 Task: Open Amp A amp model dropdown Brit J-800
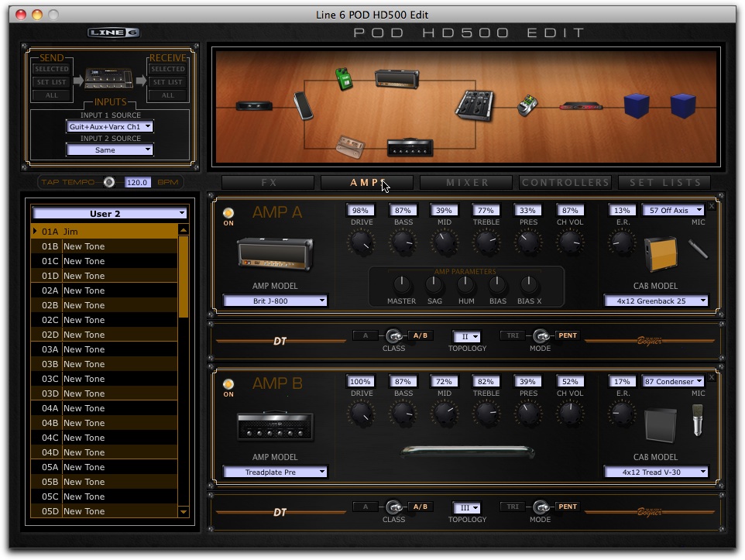pyautogui.click(x=275, y=301)
